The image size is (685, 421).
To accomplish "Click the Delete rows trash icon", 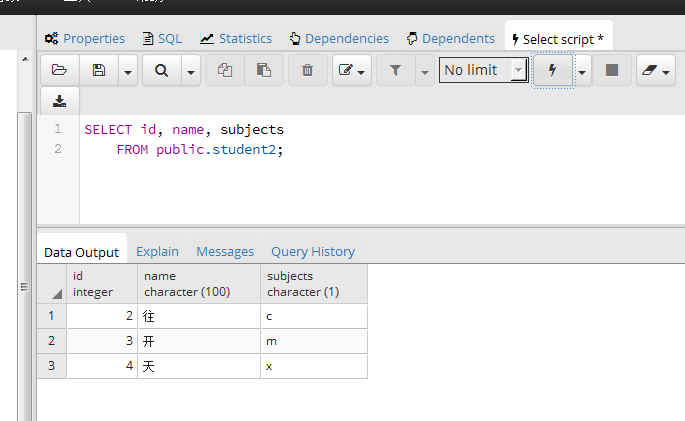I will tap(307, 70).
